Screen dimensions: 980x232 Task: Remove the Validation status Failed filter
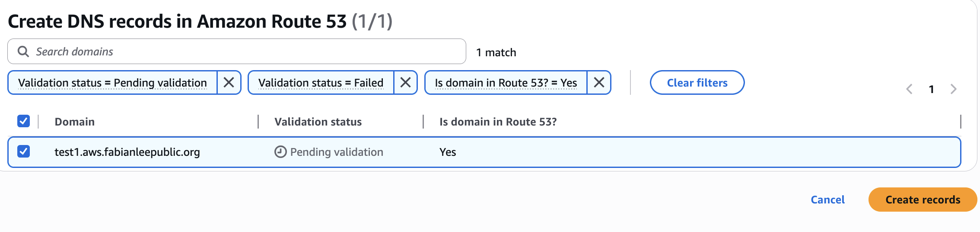click(405, 82)
